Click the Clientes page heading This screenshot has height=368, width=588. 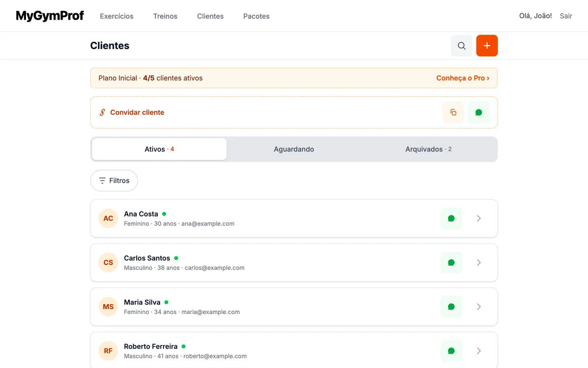click(x=110, y=46)
